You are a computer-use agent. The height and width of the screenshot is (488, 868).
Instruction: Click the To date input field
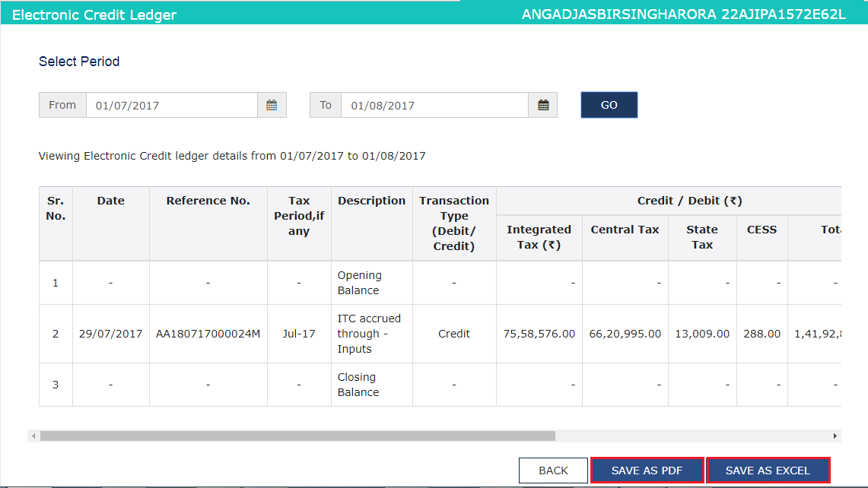pyautogui.click(x=434, y=104)
